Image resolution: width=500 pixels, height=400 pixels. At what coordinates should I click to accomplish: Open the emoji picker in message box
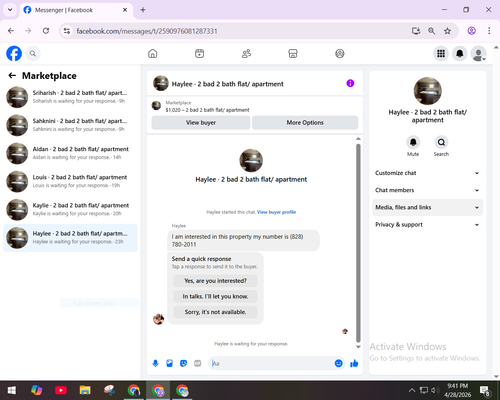point(338,363)
